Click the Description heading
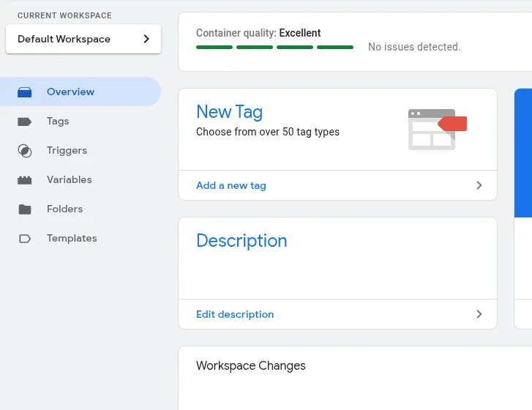Image resolution: width=532 pixels, height=410 pixels. coord(241,241)
